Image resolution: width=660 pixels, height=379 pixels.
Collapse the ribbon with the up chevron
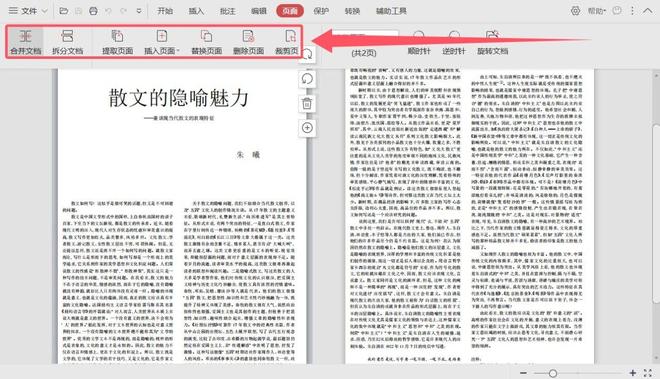click(648, 11)
